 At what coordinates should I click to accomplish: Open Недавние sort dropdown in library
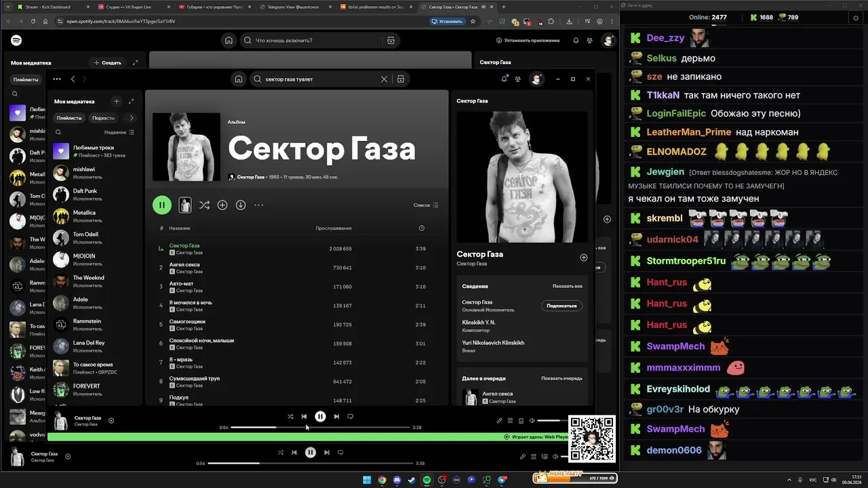119,132
